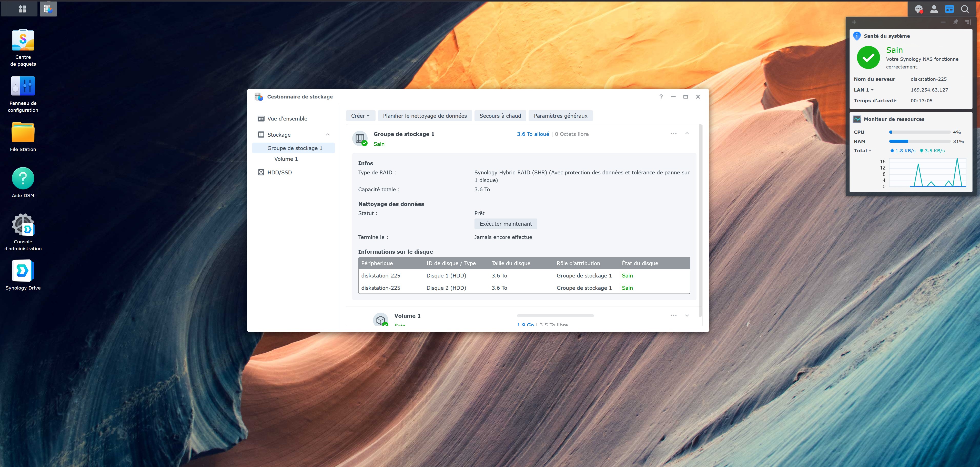Click Sain status in Disque 1 row
The image size is (980, 467).
[x=627, y=275]
